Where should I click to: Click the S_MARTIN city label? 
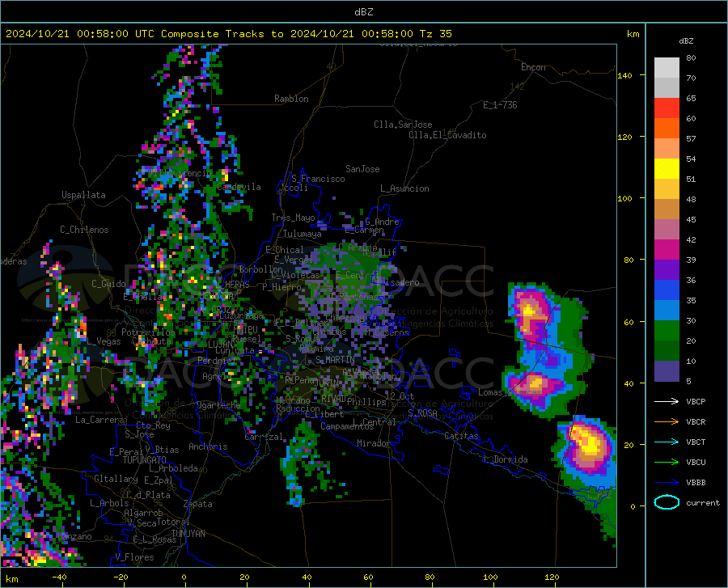click(x=335, y=360)
